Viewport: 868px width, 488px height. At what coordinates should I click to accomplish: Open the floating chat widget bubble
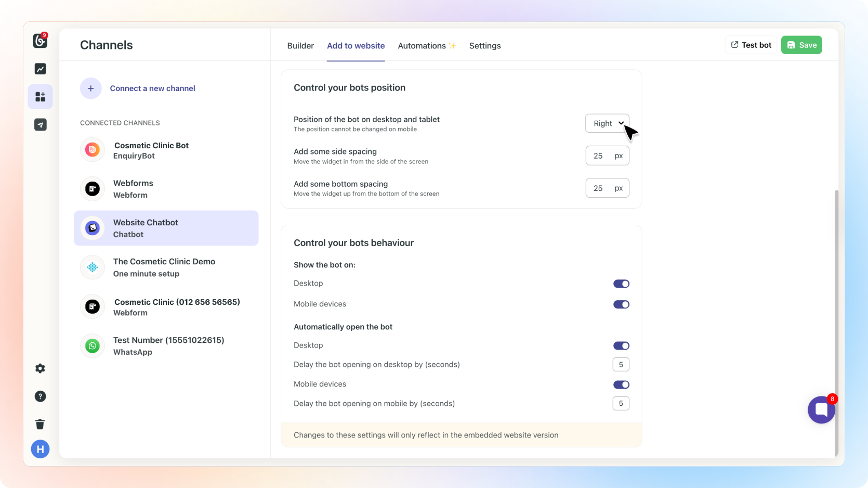click(x=822, y=409)
